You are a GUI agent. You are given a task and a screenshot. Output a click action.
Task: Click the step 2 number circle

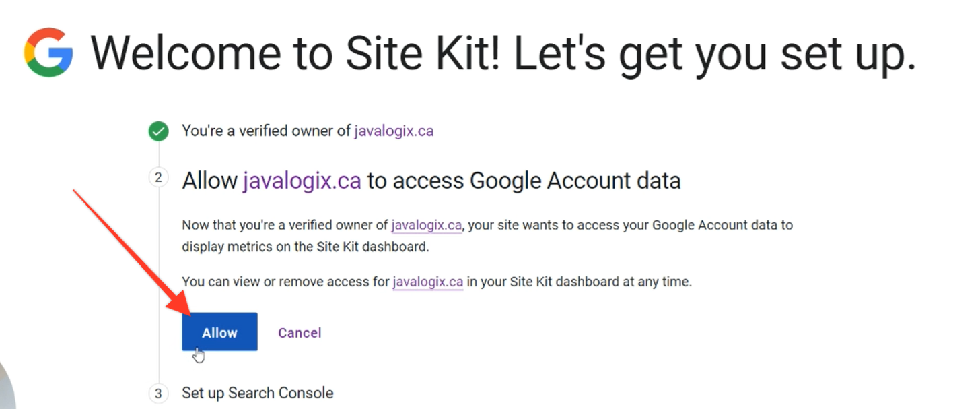(158, 178)
